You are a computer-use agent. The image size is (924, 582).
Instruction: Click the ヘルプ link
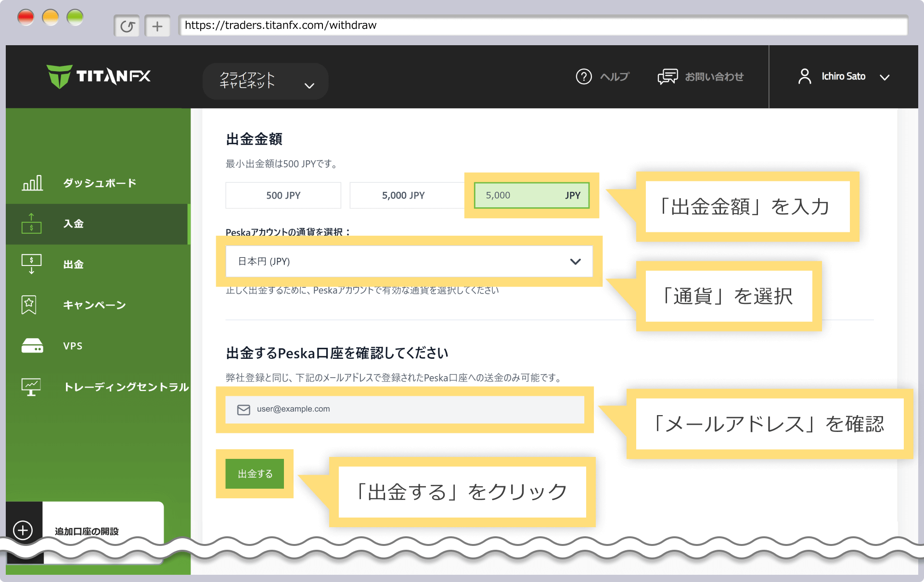click(x=615, y=76)
